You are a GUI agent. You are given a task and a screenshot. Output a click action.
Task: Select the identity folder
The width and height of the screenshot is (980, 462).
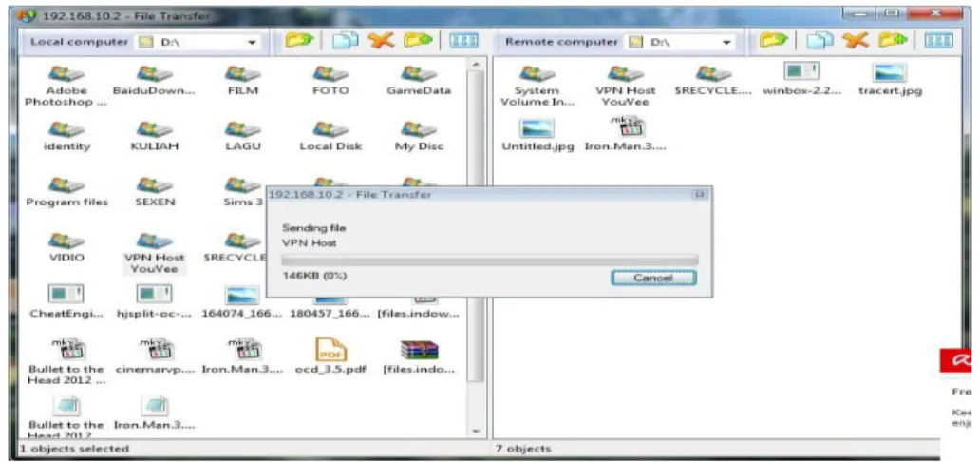pyautogui.click(x=66, y=137)
